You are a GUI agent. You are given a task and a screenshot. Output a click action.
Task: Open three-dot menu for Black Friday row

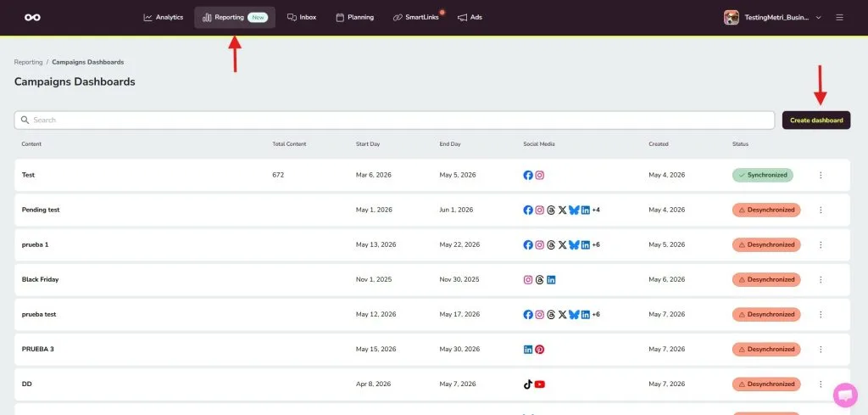pyautogui.click(x=821, y=280)
